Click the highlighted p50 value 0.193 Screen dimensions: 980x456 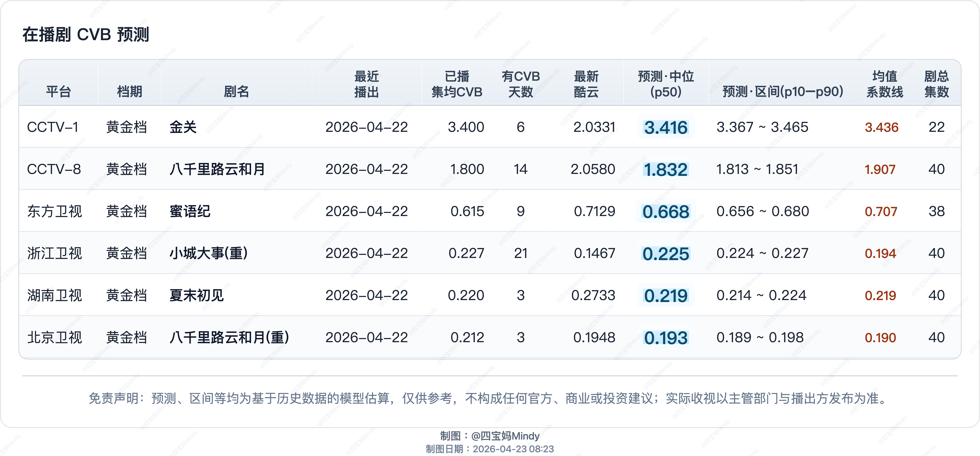click(x=665, y=338)
